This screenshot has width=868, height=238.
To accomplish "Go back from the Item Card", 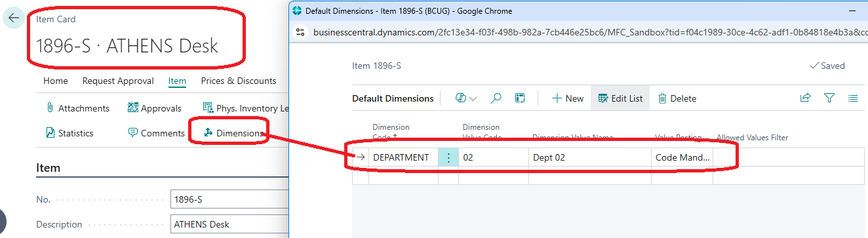I will tap(13, 18).
